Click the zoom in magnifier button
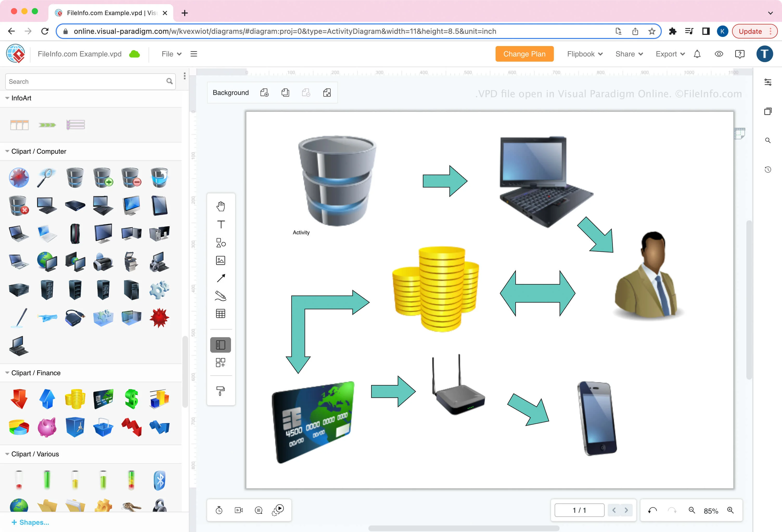This screenshot has width=782, height=532. pyautogui.click(x=730, y=510)
